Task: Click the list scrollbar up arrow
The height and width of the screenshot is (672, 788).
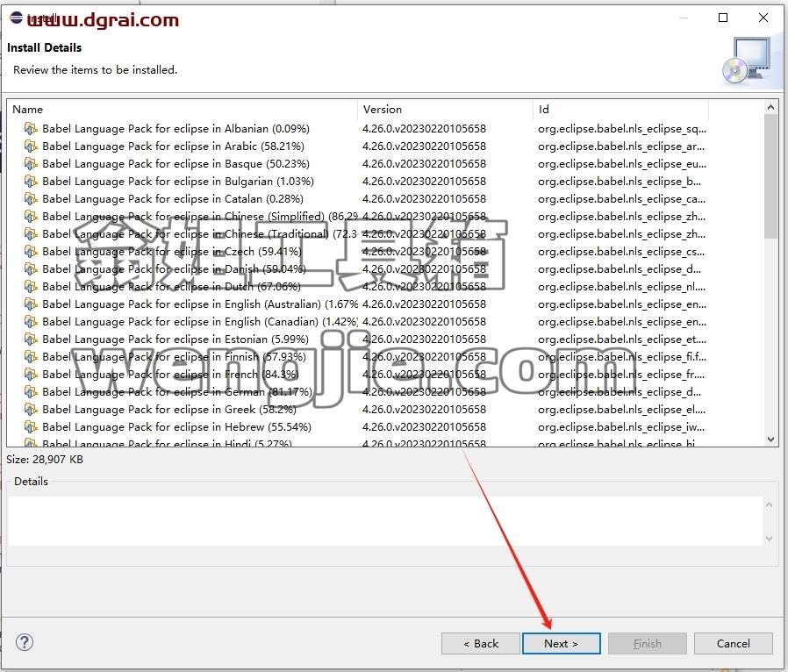Action: [x=771, y=107]
